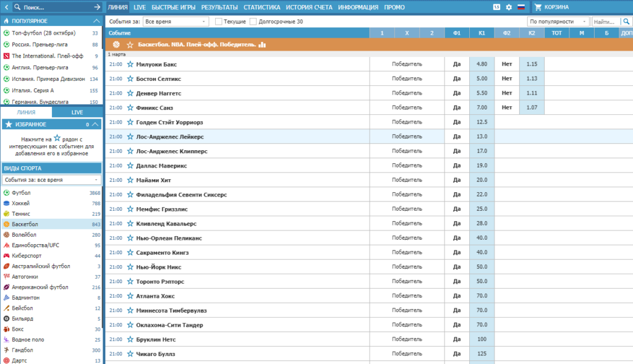This screenshot has width=633, height=364.
Task: Select the sidebar ЛИНИЯ tab
Action: pos(26,112)
